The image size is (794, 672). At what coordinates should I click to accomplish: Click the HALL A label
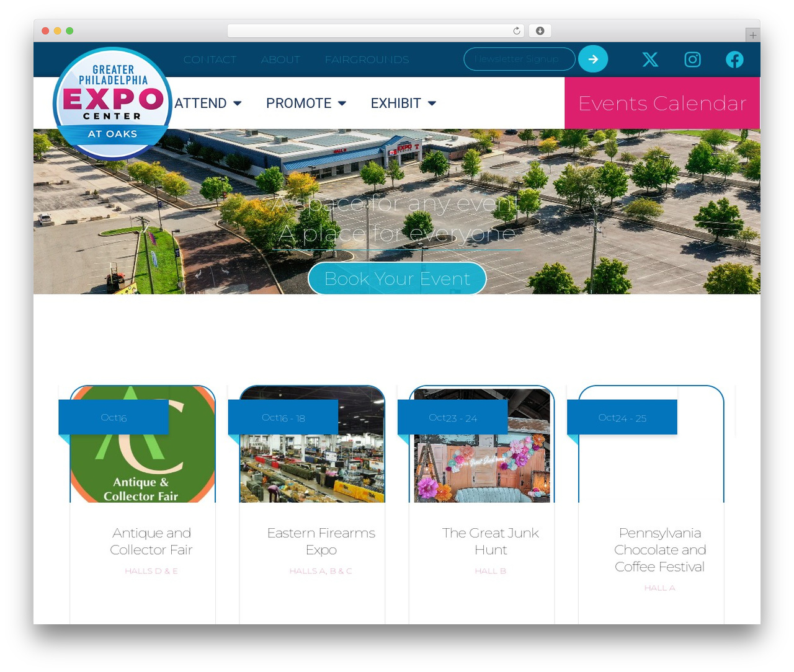tap(660, 588)
